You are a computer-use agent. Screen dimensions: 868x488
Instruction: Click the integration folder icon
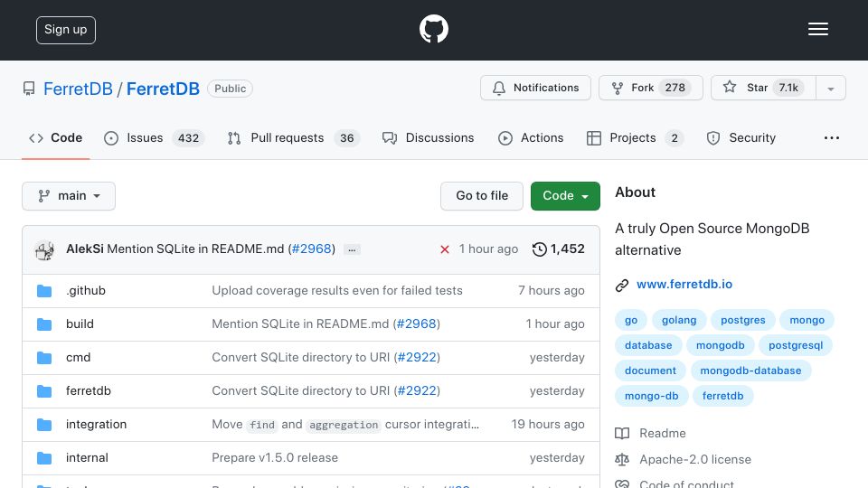pyautogui.click(x=44, y=425)
